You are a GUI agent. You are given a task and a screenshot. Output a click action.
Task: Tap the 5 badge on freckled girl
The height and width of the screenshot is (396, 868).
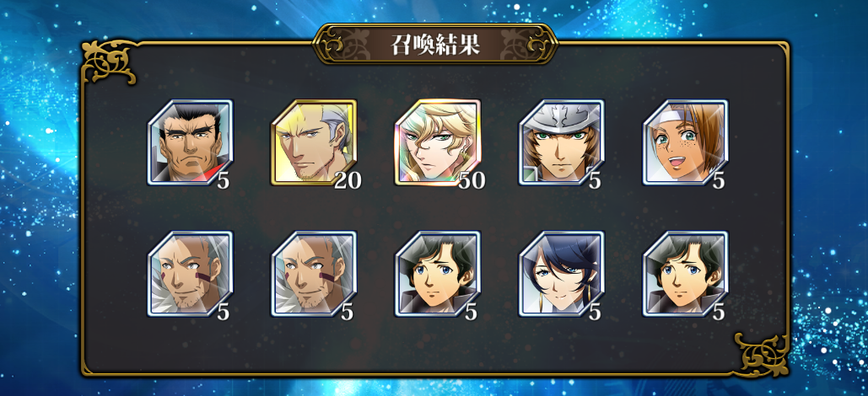click(719, 180)
